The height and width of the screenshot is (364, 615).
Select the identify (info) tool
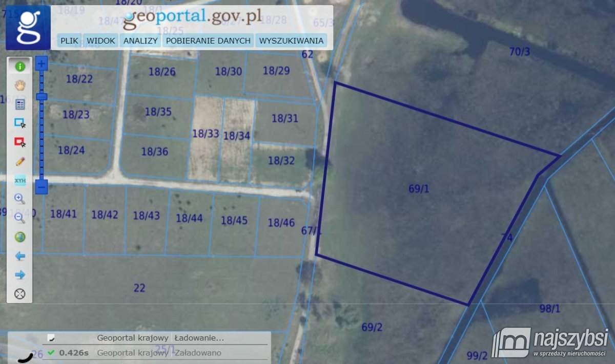click(19, 66)
